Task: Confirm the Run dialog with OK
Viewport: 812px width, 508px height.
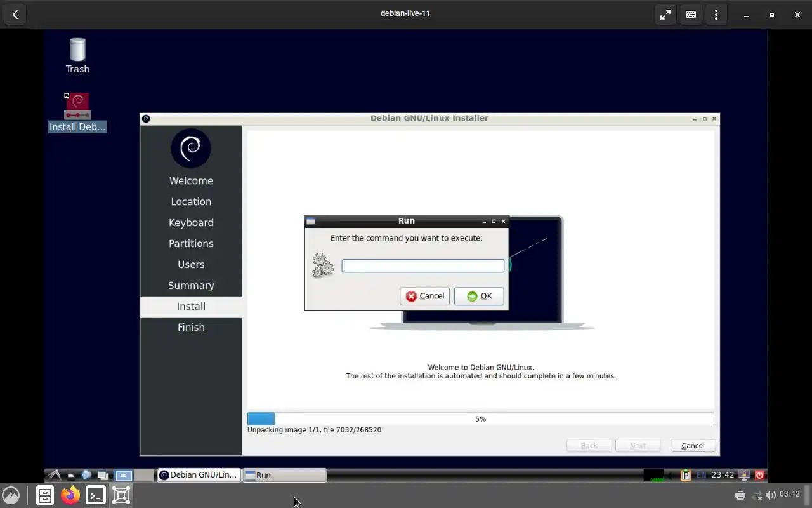Action: point(479,296)
